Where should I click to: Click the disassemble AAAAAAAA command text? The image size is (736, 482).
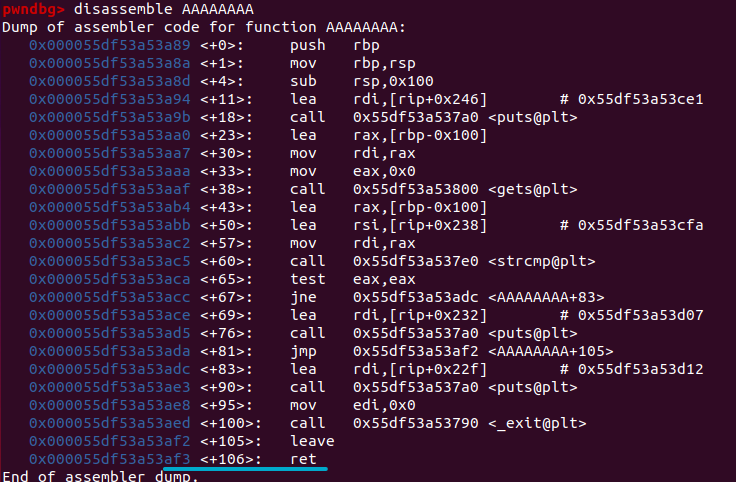(x=163, y=9)
